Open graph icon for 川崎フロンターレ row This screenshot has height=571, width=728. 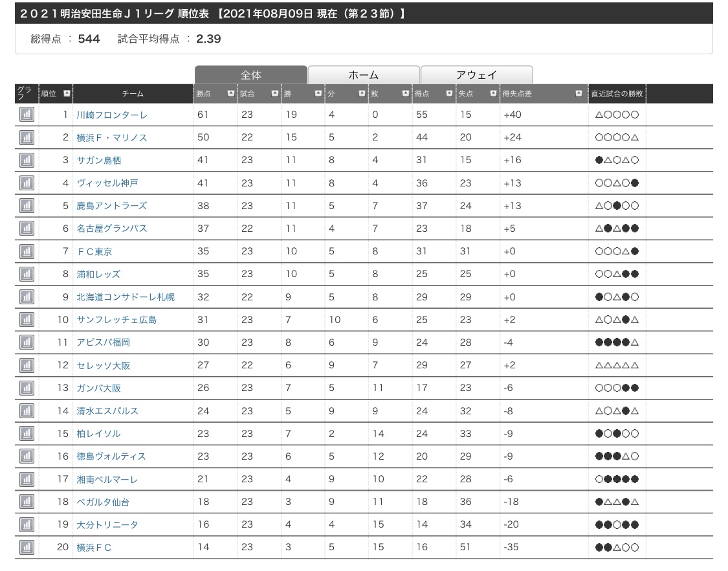(26, 115)
